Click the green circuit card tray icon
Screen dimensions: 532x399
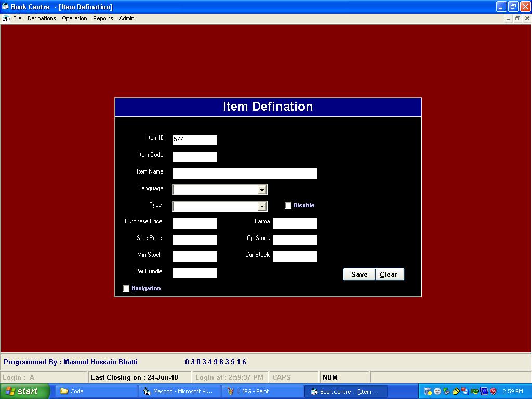(475, 391)
